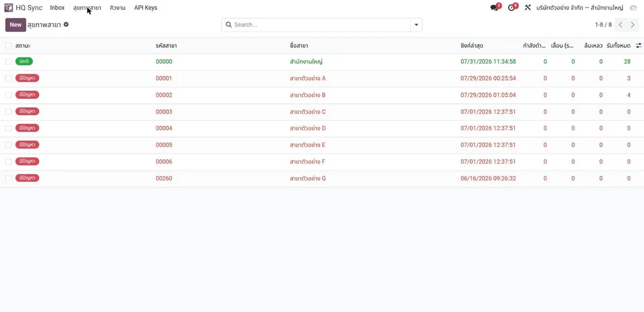The height and width of the screenshot is (312, 644).
Task: Open the activities clock icon
Action: point(511,8)
